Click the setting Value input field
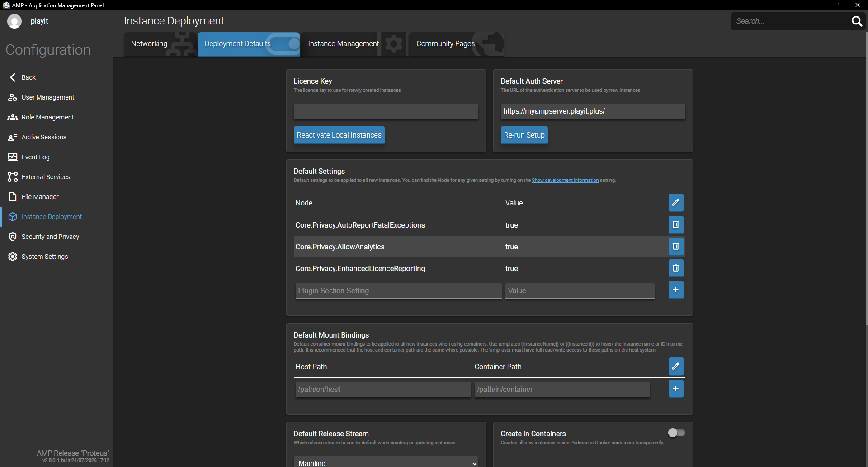 point(580,291)
